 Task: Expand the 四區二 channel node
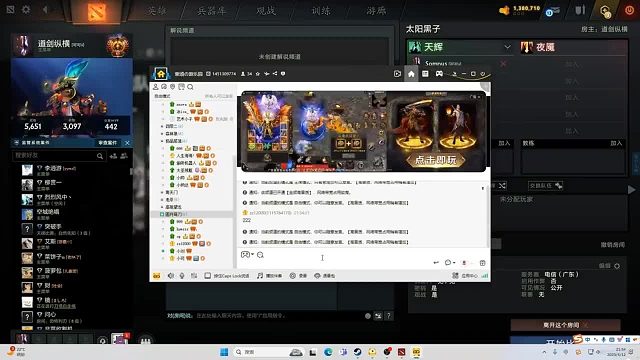(x=162, y=126)
